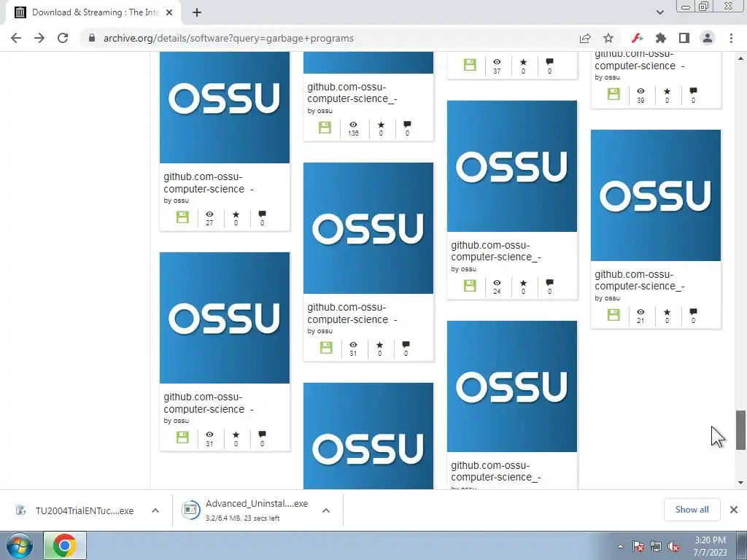
Task: Open the taskbar clock showing 3:20 PM
Action: pos(710,546)
